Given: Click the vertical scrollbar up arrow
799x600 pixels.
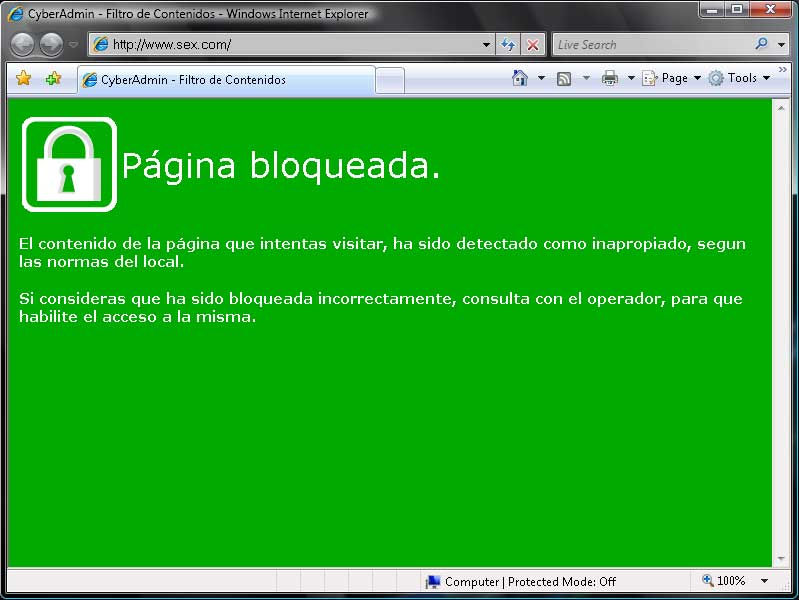Looking at the screenshot, I should (x=781, y=108).
